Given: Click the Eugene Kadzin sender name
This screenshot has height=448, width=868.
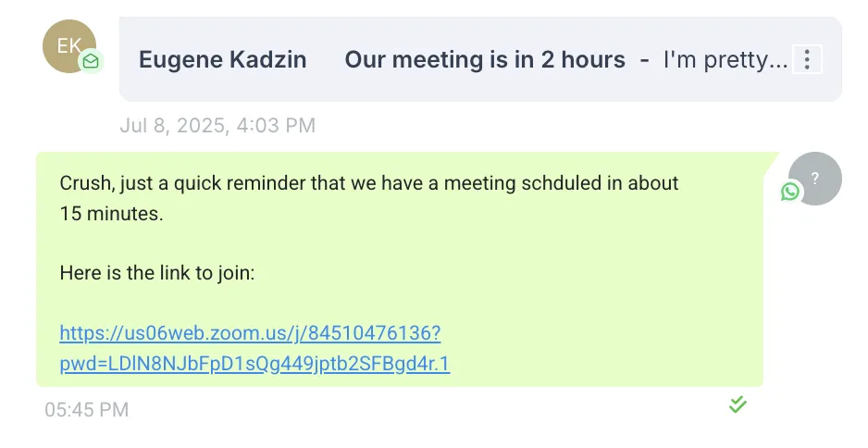Looking at the screenshot, I should (x=222, y=59).
